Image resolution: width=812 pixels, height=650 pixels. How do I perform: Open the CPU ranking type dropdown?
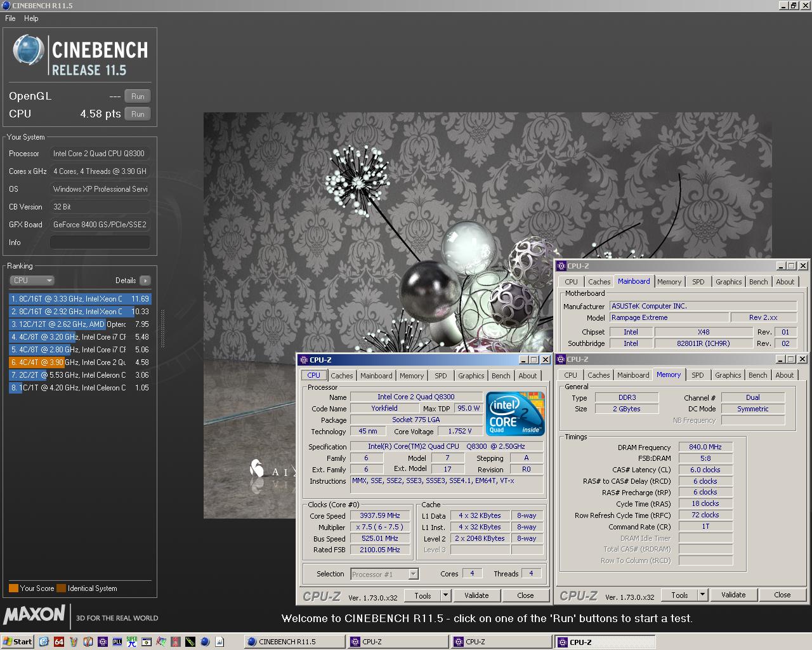coord(32,281)
